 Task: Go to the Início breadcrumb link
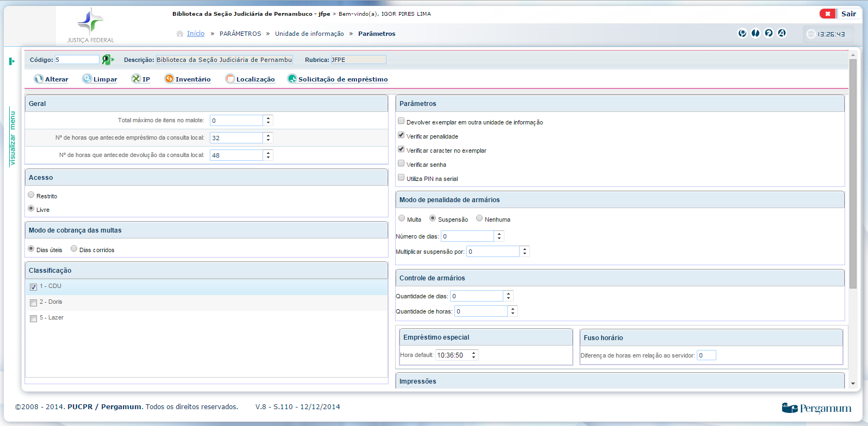click(x=196, y=34)
